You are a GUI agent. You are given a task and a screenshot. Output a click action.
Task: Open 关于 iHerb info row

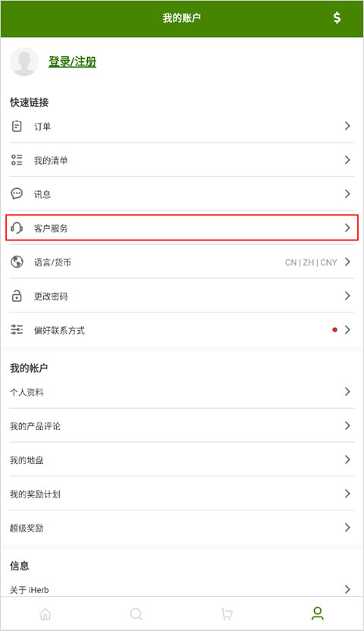click(x=182, y=589)
